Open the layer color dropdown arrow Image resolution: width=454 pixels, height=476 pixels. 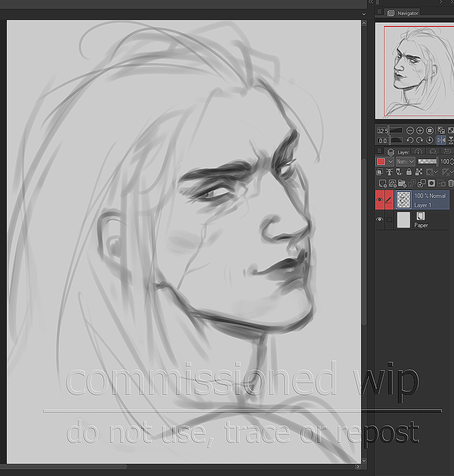click(x=390, y=162)
